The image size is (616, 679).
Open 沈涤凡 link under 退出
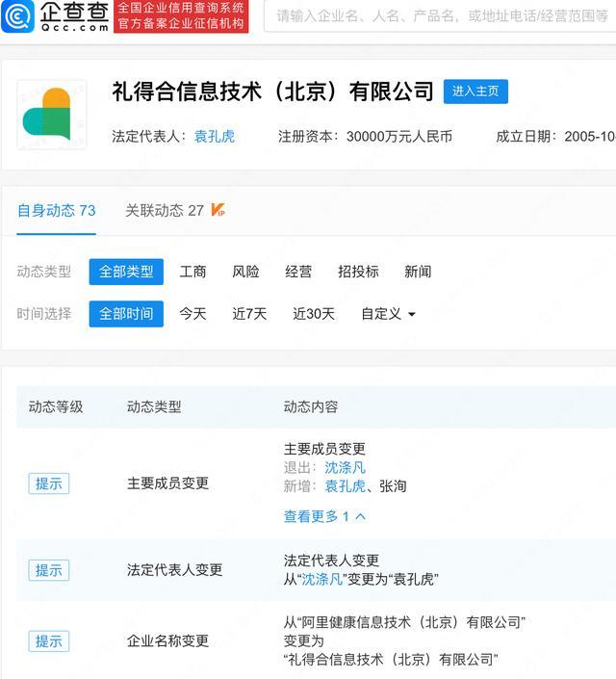click(x=345, y=467)
